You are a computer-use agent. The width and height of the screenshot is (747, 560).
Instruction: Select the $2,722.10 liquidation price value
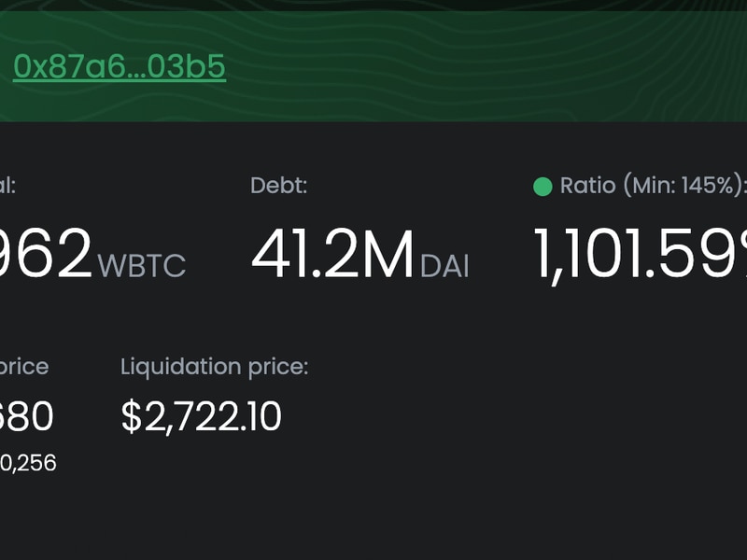click(x=202, y=416)
